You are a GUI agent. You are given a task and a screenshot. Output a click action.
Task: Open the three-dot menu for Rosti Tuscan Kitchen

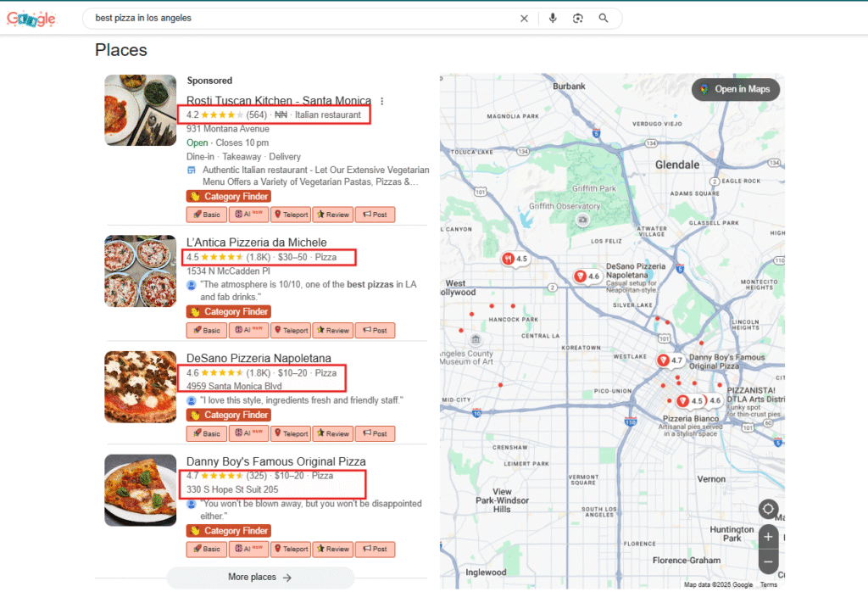point(382,101)
